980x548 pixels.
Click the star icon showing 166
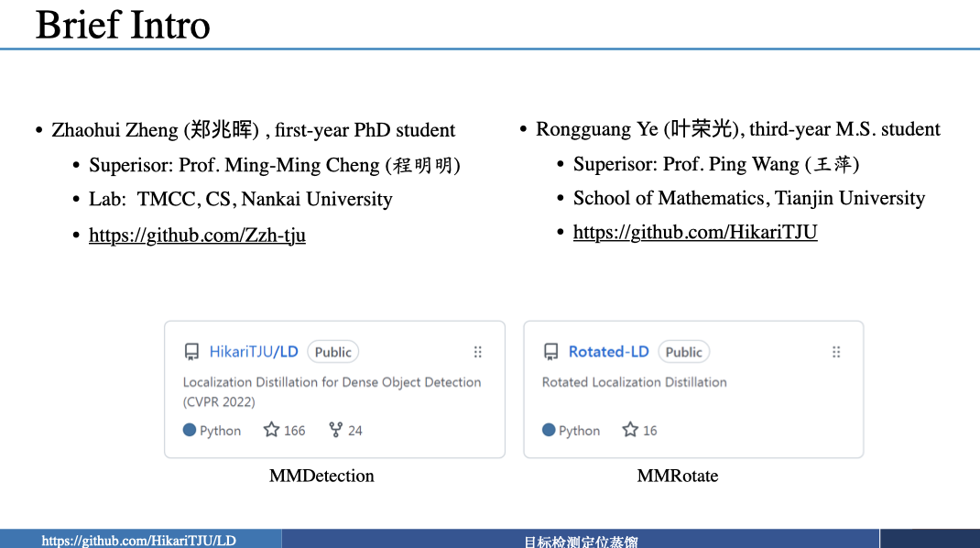pos(271,430)
